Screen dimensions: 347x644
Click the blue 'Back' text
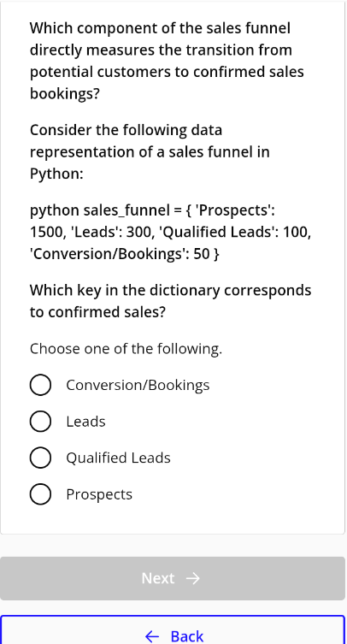[x=187, y=636]
